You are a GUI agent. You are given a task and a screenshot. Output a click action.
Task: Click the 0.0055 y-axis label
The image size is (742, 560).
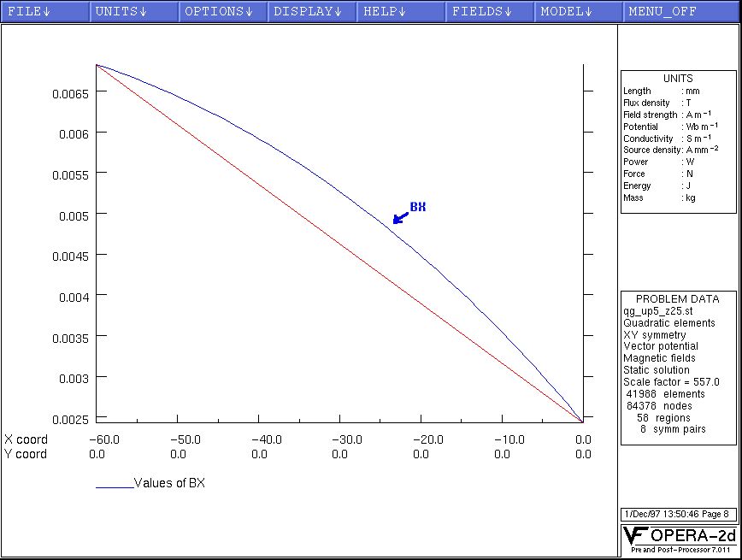70,175
